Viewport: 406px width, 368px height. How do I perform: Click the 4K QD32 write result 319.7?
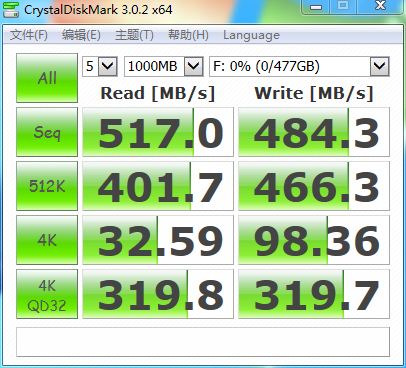tap(314, 294)
